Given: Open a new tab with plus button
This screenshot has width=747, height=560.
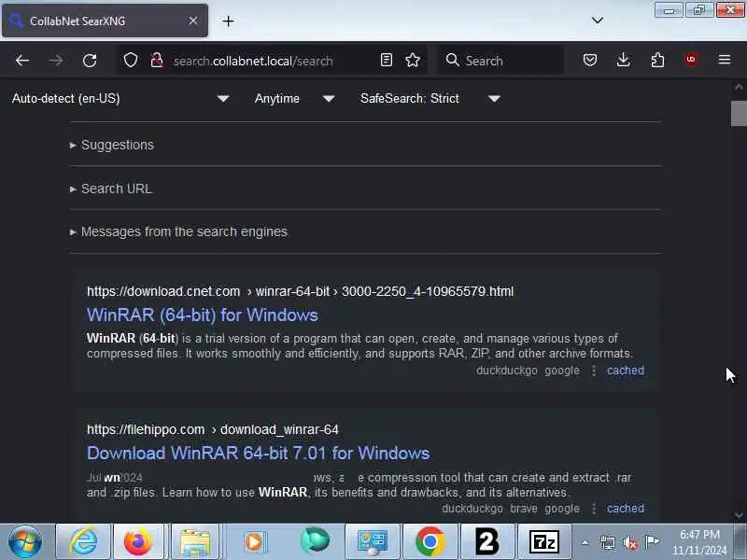Looking at the screenshot, I should point(228,21).
